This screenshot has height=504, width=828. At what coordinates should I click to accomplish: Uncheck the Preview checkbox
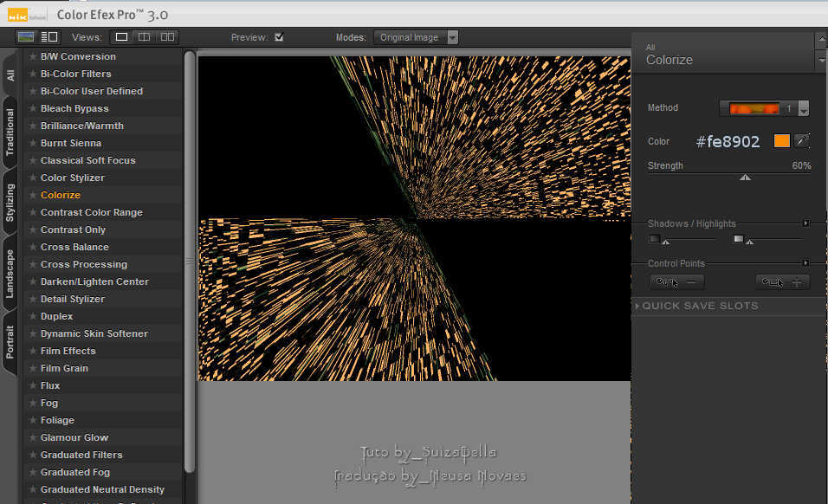tap(280, 37)
